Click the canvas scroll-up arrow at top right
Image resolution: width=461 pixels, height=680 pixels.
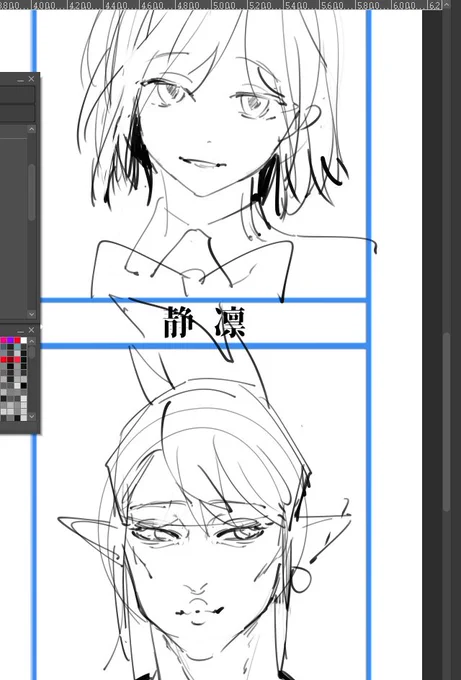(x=447, y=4)
